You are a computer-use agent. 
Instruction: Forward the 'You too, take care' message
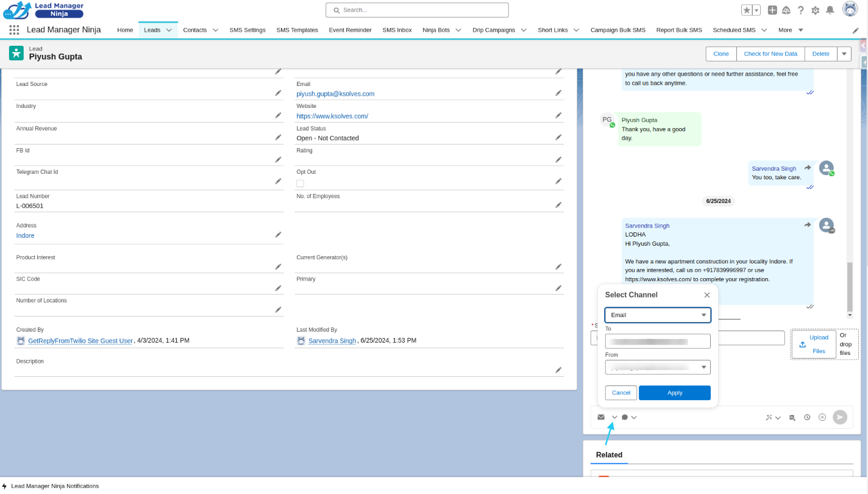[x=808, y=168]
